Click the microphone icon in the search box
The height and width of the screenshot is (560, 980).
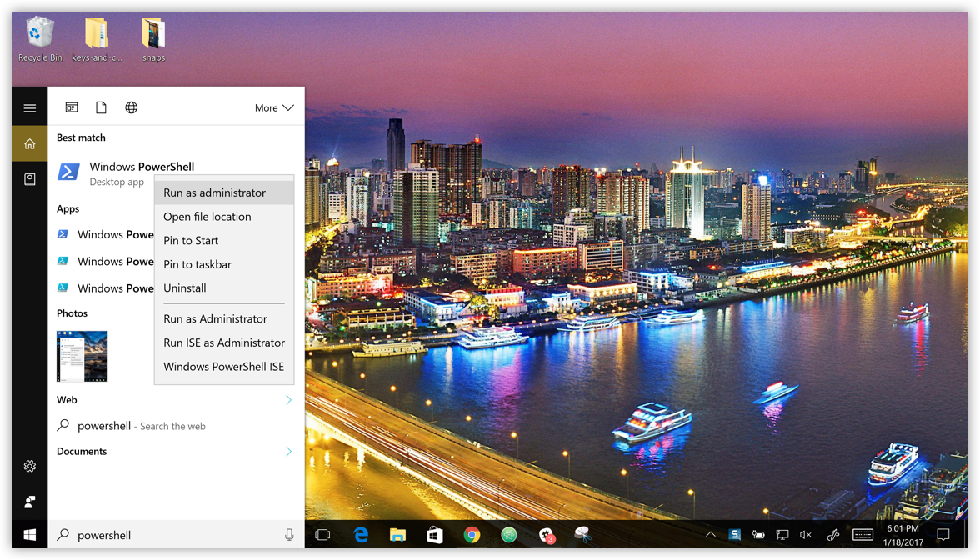pos(289,535)
